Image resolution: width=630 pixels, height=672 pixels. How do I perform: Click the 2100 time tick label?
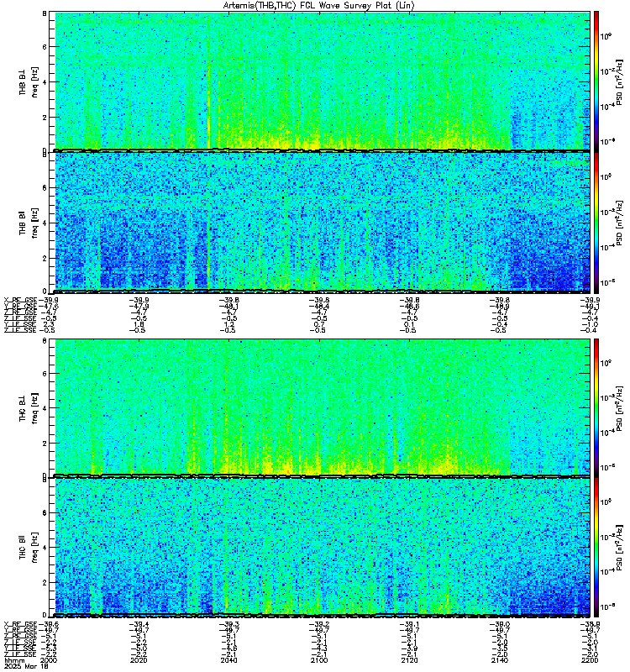[x=318, y=660]
